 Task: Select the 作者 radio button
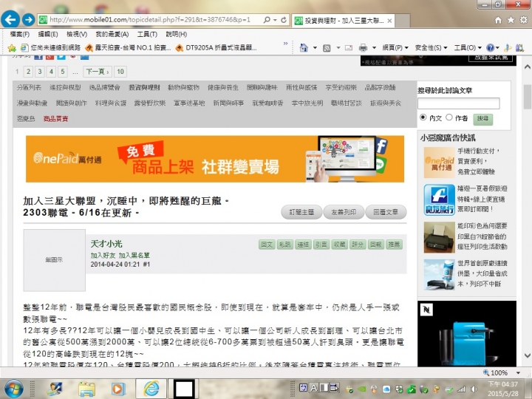coord(449,117)
